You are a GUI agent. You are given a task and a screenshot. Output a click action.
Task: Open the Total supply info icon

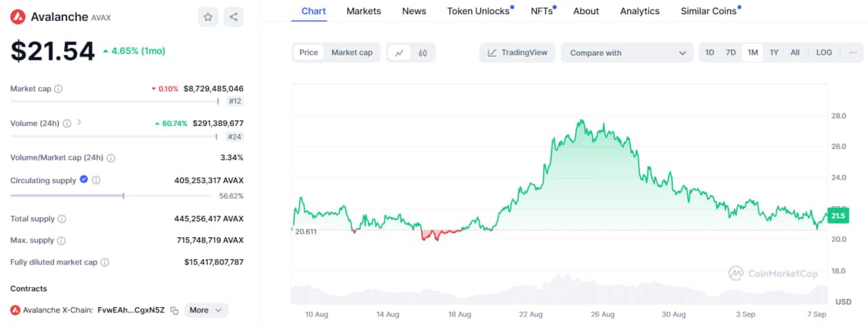tap(62, 220)
